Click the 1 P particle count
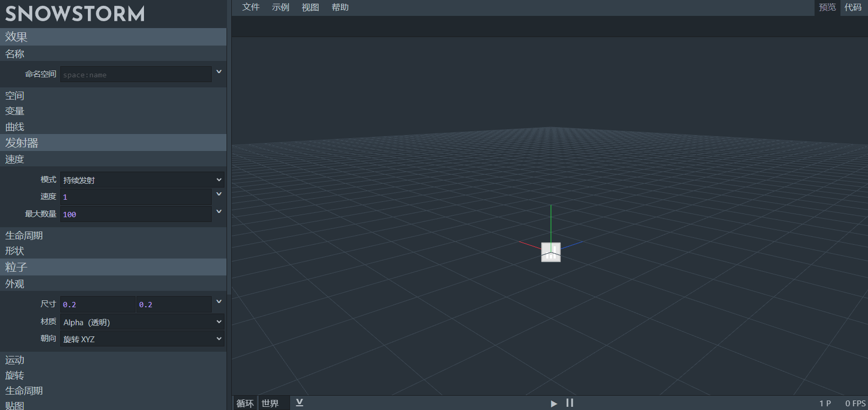Image resolution: width=868 pixels, height=410 pixels. 825,404
